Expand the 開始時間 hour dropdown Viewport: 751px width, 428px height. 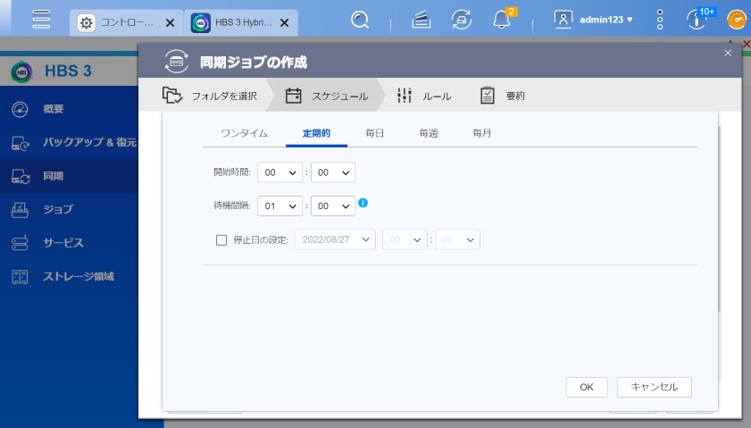[279, 173]
